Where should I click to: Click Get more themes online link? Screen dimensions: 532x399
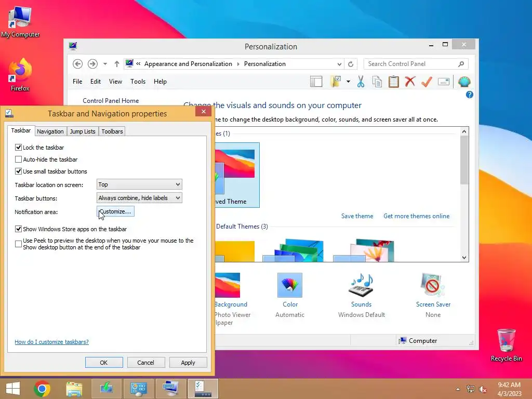(416, 216)
